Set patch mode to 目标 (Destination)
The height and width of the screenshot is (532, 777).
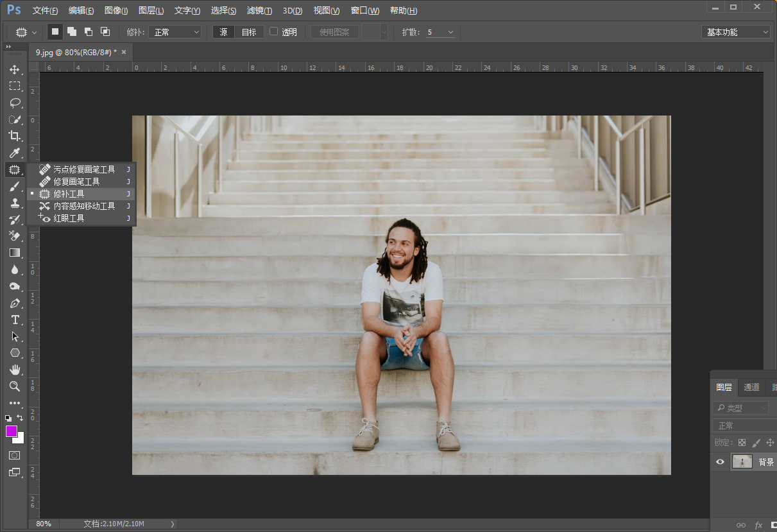pyautogui.click(x=249, y=32)
